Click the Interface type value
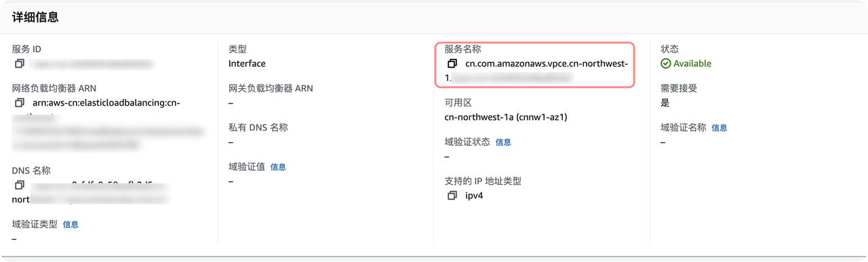This screenshot has width=868, height=262. (x=247, y=64)
